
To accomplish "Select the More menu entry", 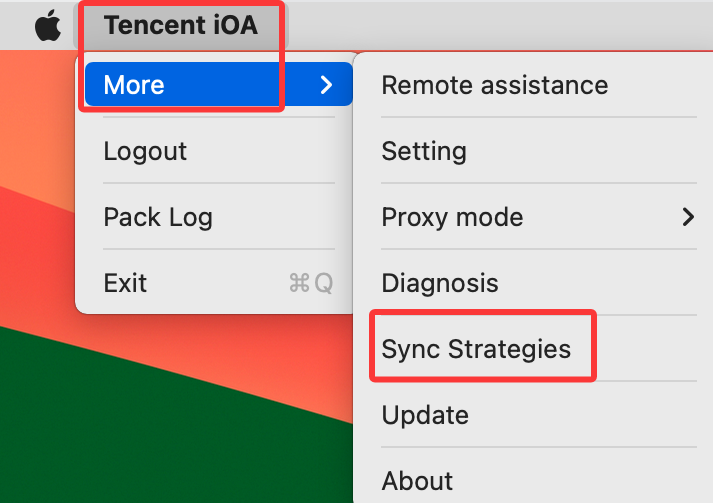I will pyautogui.click(x=218, y=85).
